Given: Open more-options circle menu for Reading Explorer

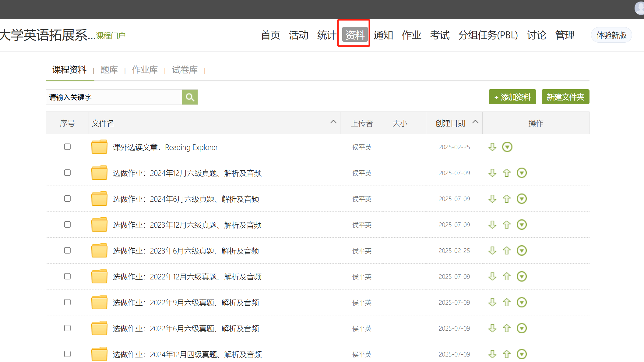Looking at the screenshot, I should (x=507, y=147).
